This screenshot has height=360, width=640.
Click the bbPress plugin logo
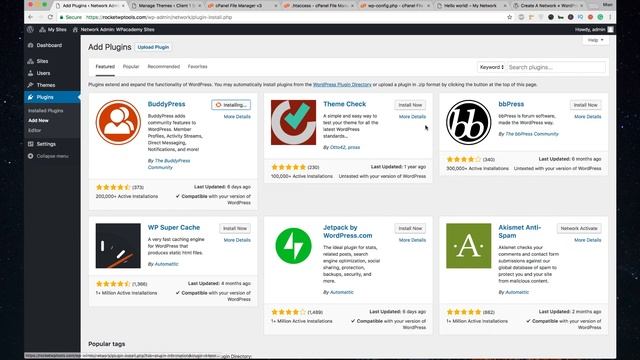469,122
